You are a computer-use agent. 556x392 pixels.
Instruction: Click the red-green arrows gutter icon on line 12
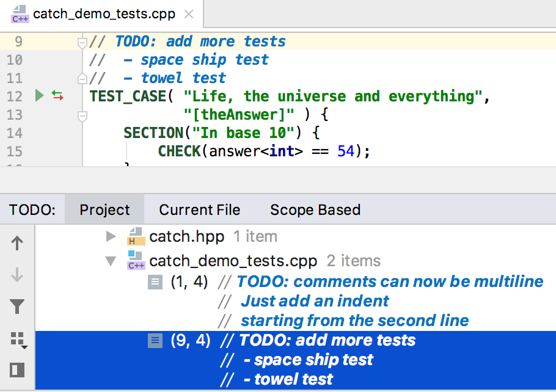[57, 96]
